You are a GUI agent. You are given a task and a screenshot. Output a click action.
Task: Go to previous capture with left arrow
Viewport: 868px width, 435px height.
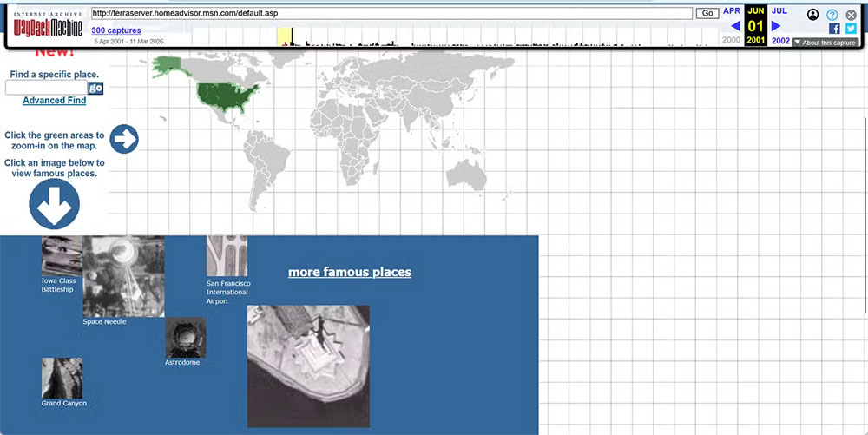click(735, 25)
